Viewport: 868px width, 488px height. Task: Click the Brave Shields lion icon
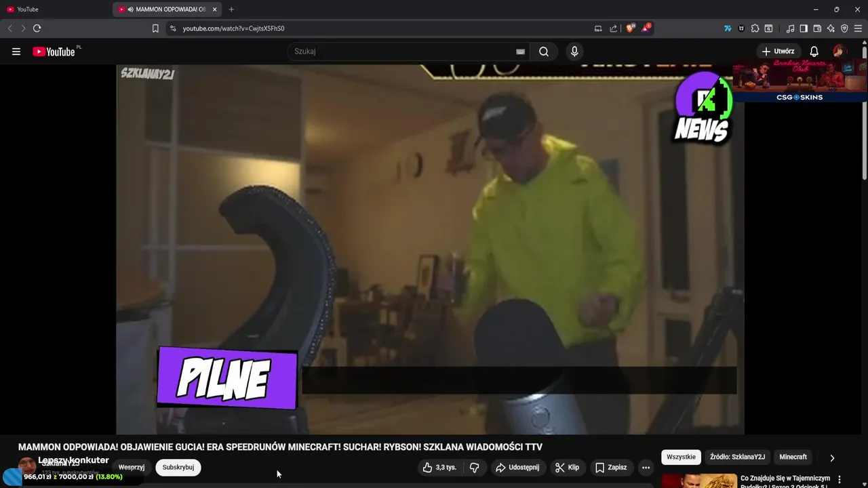631,28
